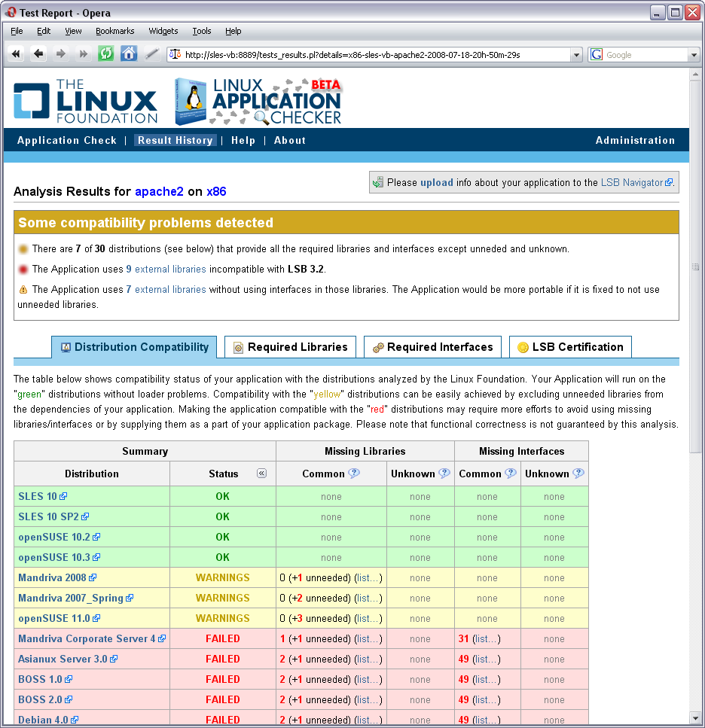Click the help icon next to Missing Libraries Unknown
This screenshot has width=705, height=728.
444,473
